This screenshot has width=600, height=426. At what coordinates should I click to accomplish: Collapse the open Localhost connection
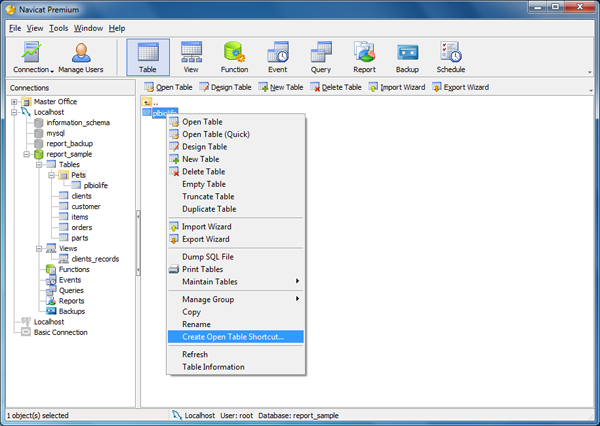tap(14, 112)
